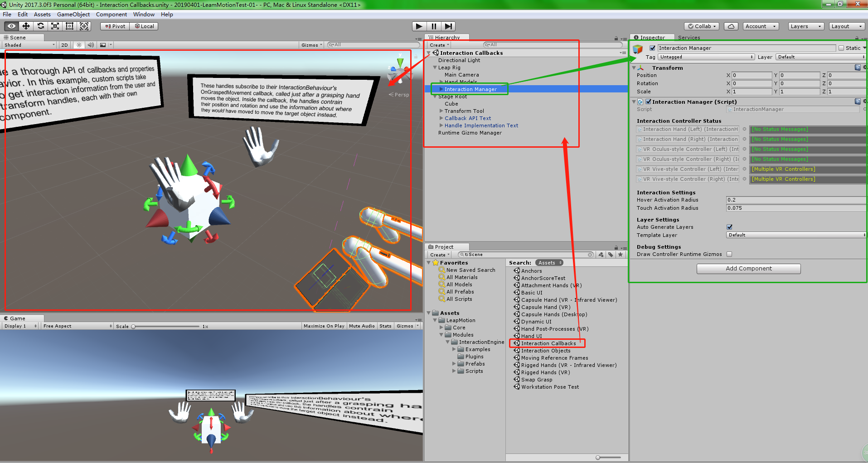Open the Layers dropdown near top right
This screenshot has width=868, height=463.
pyautogui.click(x=805, y=26)
